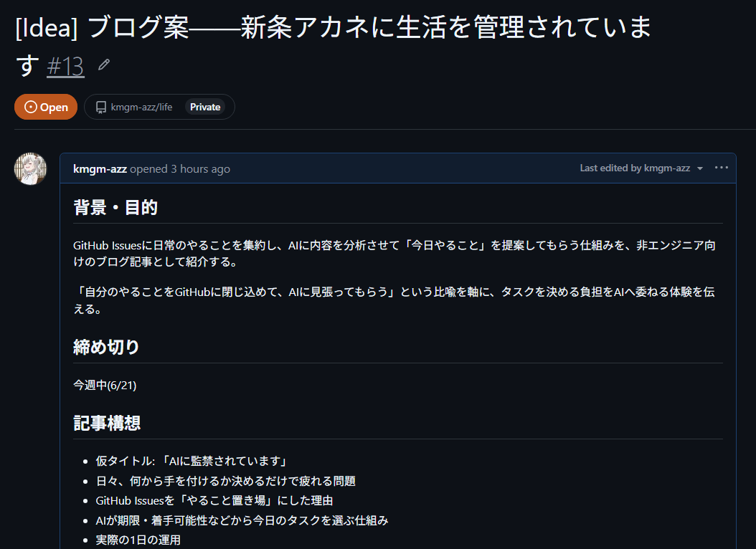Viewport: 756px width, 549px height.
Task: Click the 記事構想 heading
Action: tap(107, 423)
